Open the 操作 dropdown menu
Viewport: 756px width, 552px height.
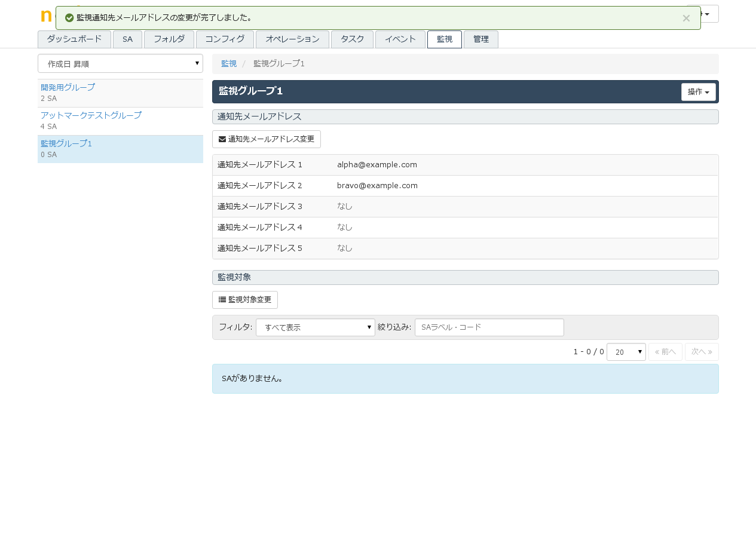click(699, 92)
